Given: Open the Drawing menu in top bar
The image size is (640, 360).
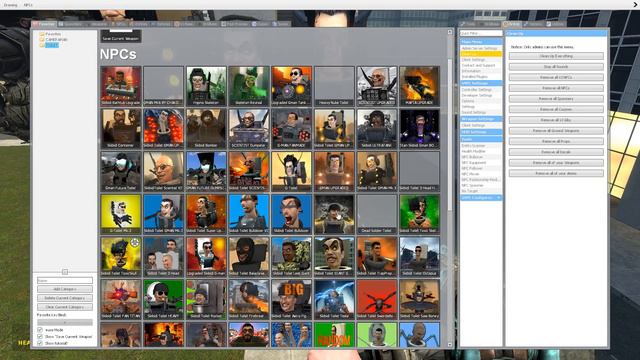Looking at the screenshot, I should click(11, 5).
